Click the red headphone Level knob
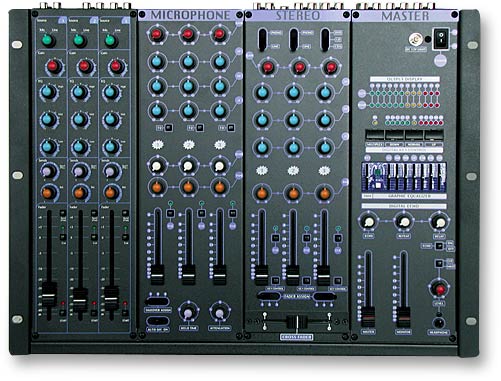Screen dimensions: 501x381 440,289
